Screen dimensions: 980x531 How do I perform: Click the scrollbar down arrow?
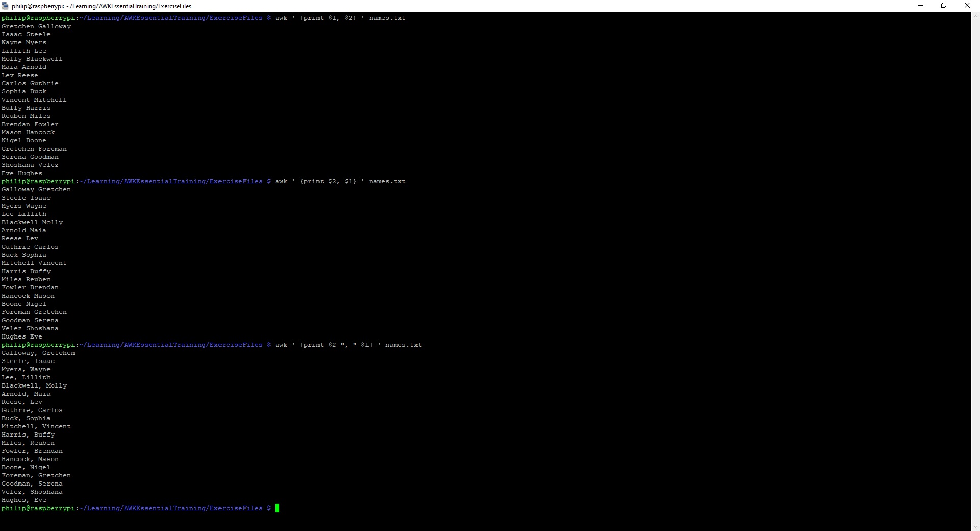tap(975, 526)
